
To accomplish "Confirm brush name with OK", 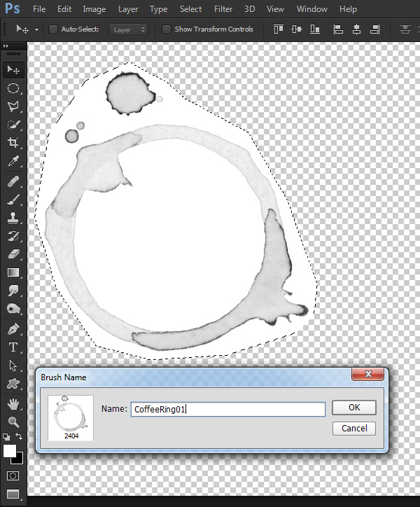I will tap(354, 408).
